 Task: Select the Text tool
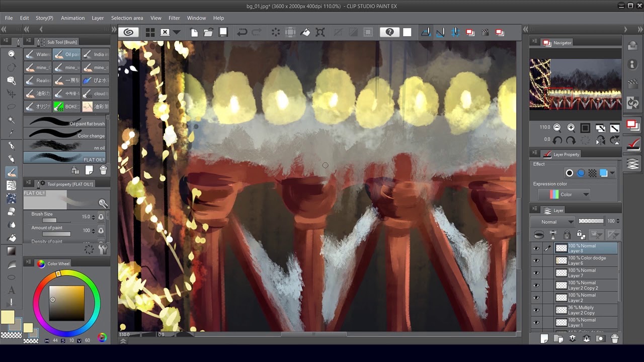pyautogui.click(x=12, y=290)
